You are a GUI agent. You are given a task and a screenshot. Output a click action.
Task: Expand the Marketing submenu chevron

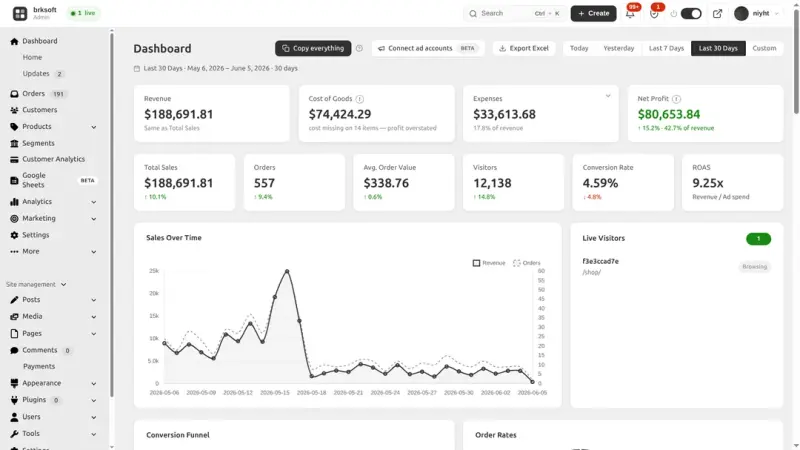click(x=94, y=219)
